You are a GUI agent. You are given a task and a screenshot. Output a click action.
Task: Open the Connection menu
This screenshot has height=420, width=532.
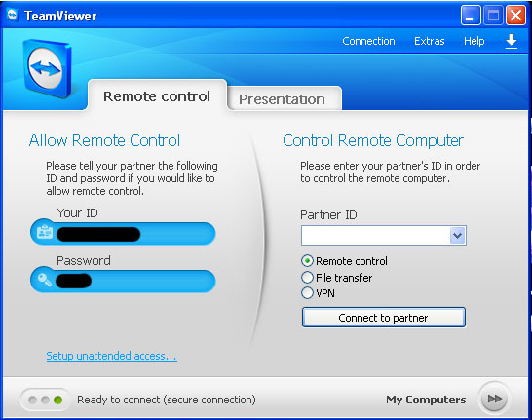(368, 41)
